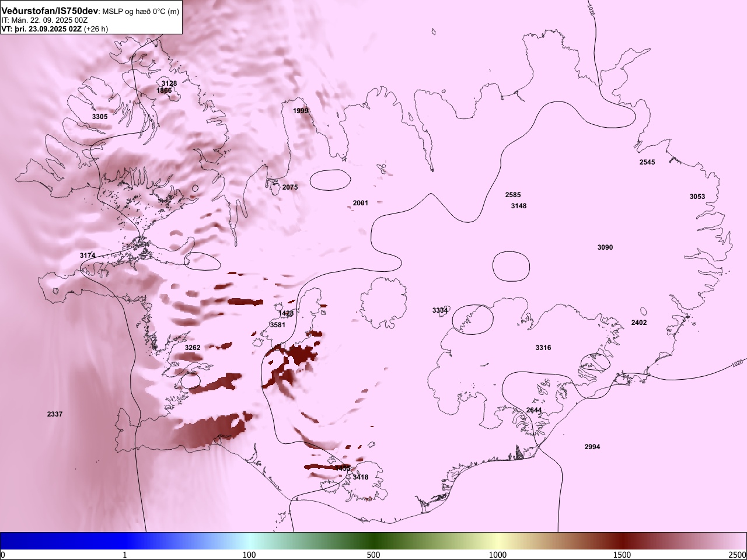This screenshot has height=560, width=747.
Task: Click the map value 1428
Action: [x=286, y=313]
